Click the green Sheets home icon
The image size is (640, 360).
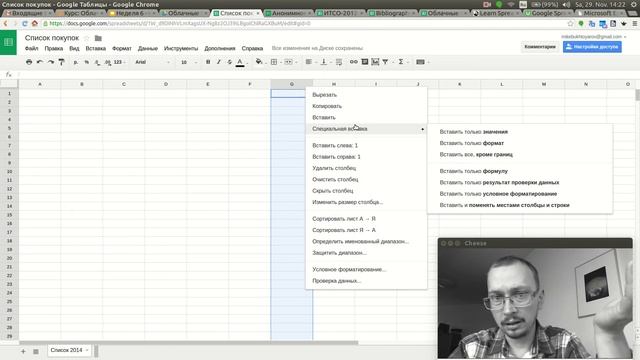pyautogui.click(x=8, y=42)
